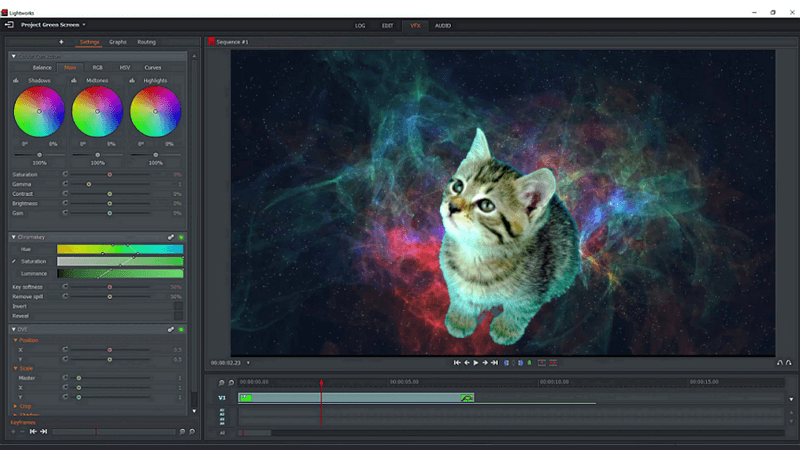Click the Chromakey link settings icon
Viewport: 800px width, 450px height.
(x=171, y=237)
